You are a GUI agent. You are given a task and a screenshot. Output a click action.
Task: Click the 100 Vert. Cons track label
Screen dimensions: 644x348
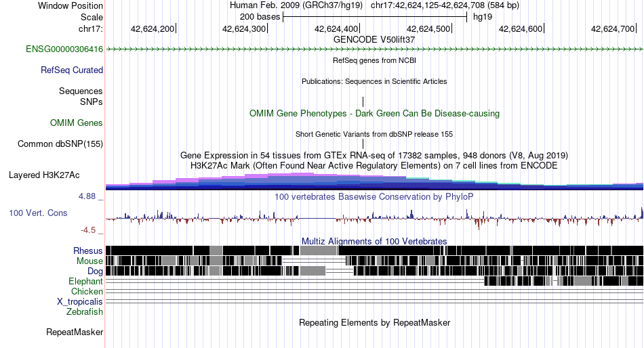tap(38, 213)
